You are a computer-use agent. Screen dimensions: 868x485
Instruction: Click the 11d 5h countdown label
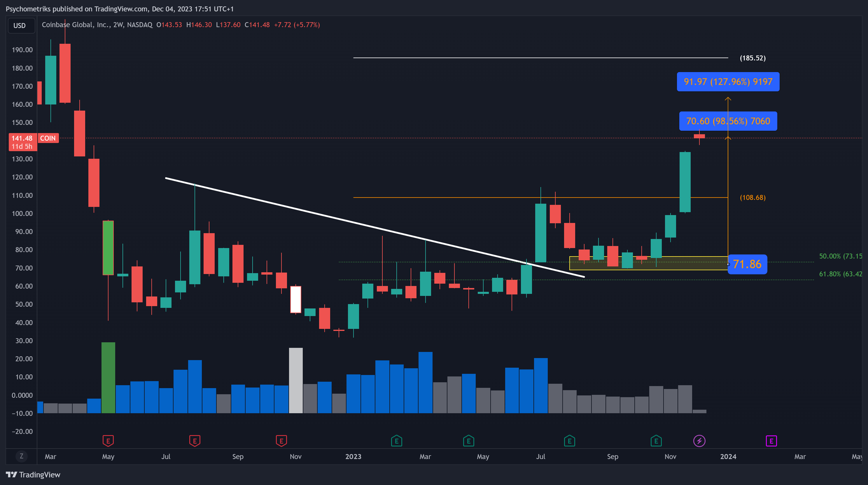(x=22, y=146)
